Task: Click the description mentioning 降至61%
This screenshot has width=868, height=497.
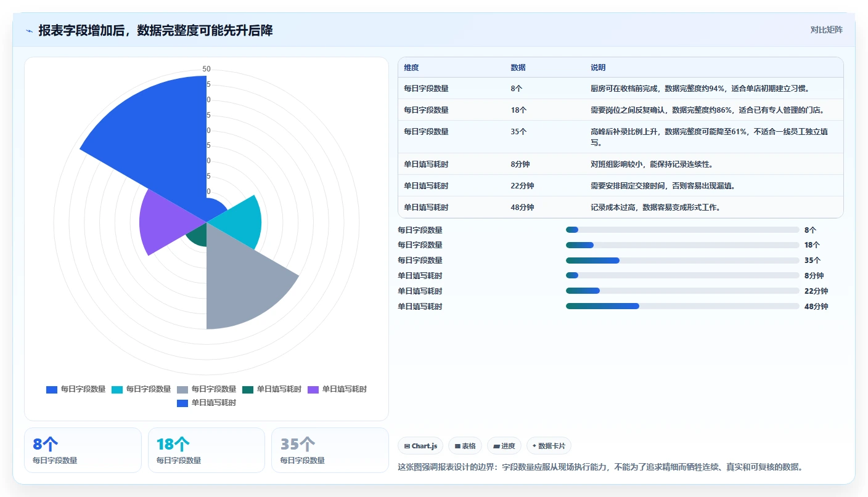Action: click(x=710, y=137)
